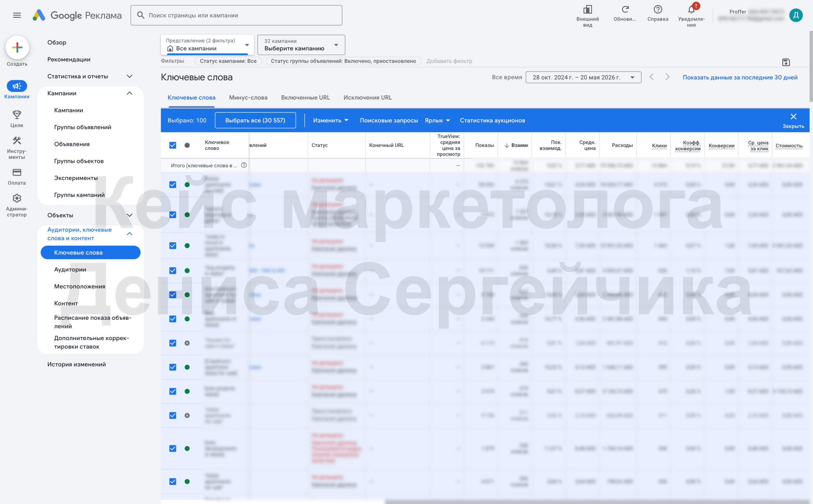Click the Help question mark icon

click(658, 9)
